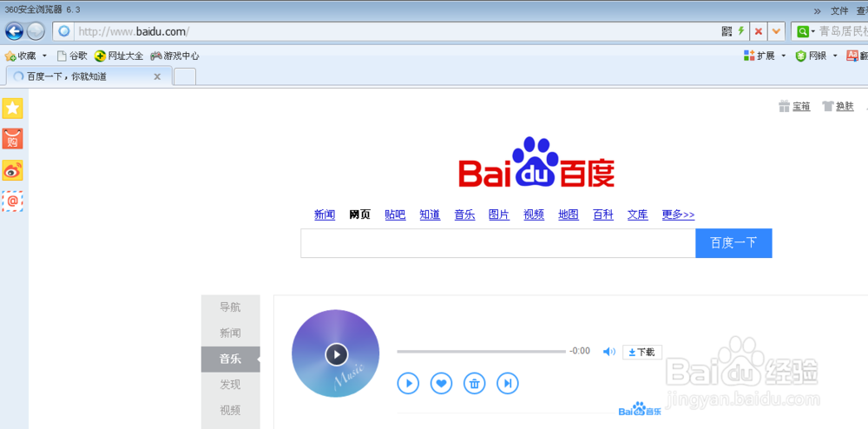The height and width of the screenshot is (429, 868).
Task: Click the 网银 online banking button
Action: (x=811, y=56)
